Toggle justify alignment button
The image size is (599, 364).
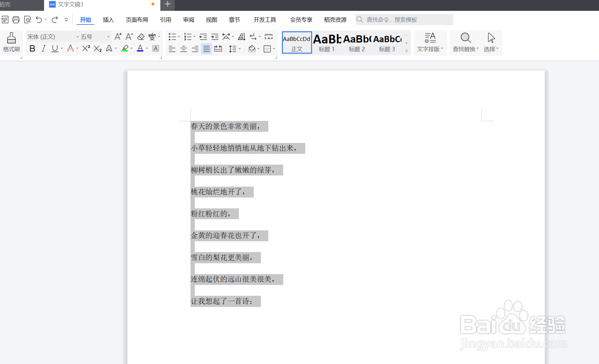point(207,49)
